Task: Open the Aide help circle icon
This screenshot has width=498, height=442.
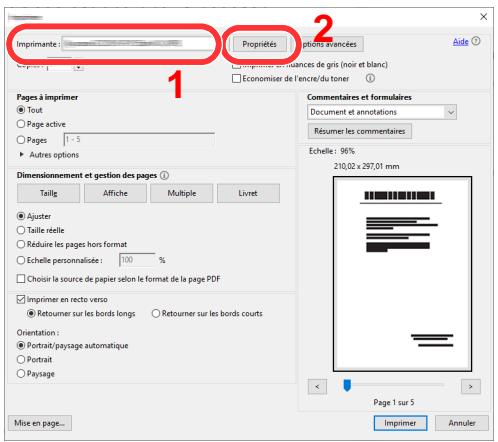Action: (x=476, y=41)
